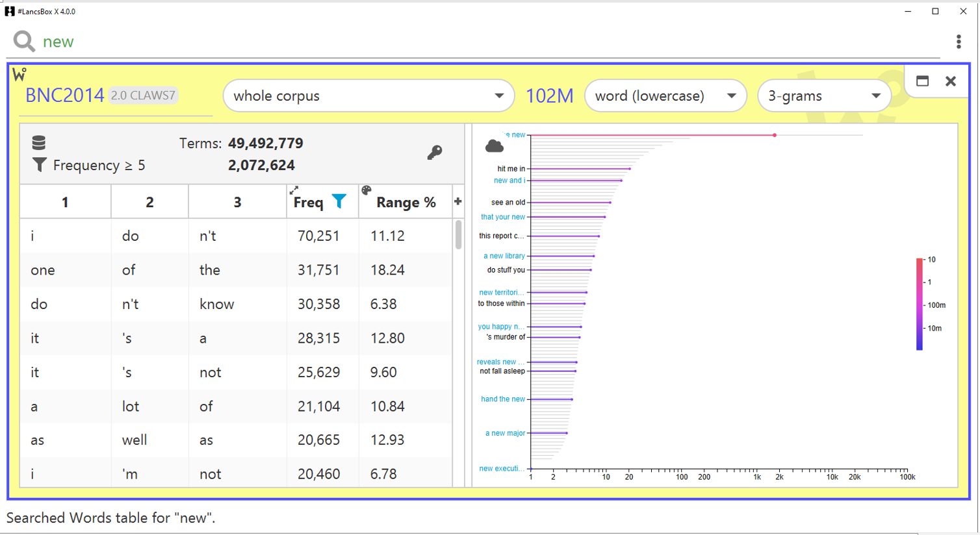Click the plus icon to add column

pyautogui.click(x=458, y=202)
